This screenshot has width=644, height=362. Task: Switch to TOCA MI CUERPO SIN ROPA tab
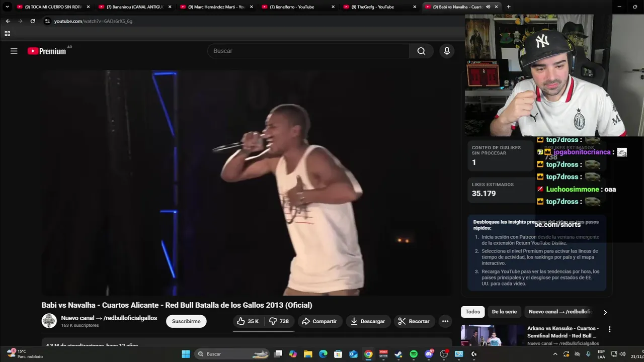tap(53, 7)
